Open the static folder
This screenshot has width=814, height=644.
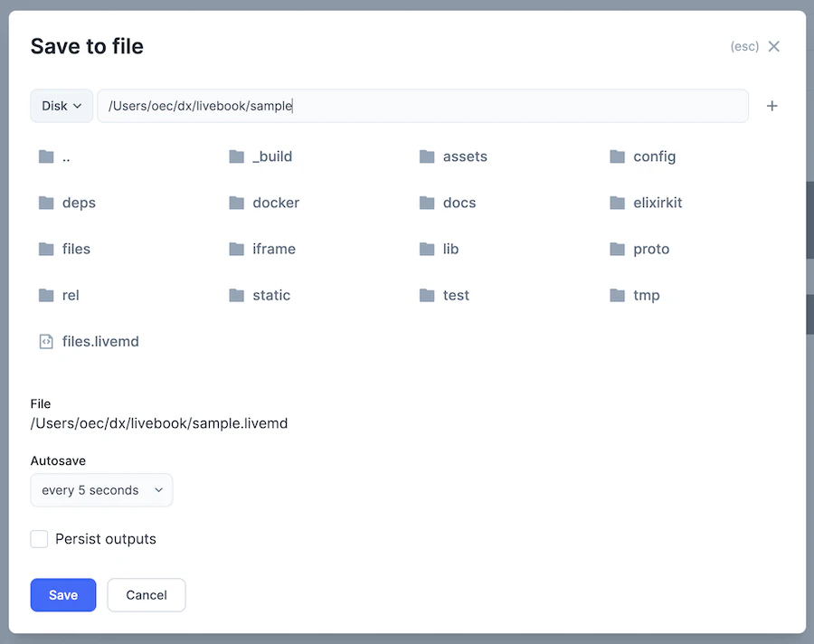(260, 295)
